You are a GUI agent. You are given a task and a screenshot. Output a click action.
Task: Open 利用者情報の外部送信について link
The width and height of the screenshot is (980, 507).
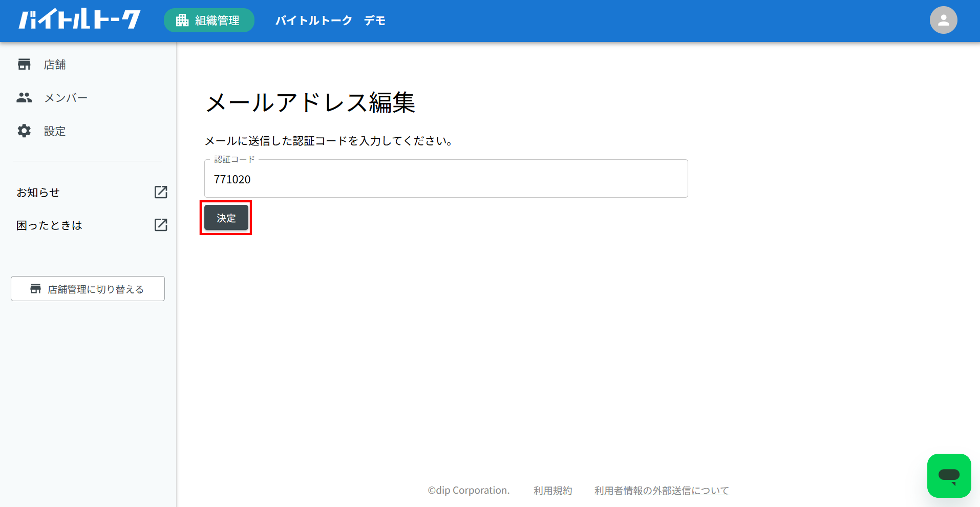(x=662, y=490)
